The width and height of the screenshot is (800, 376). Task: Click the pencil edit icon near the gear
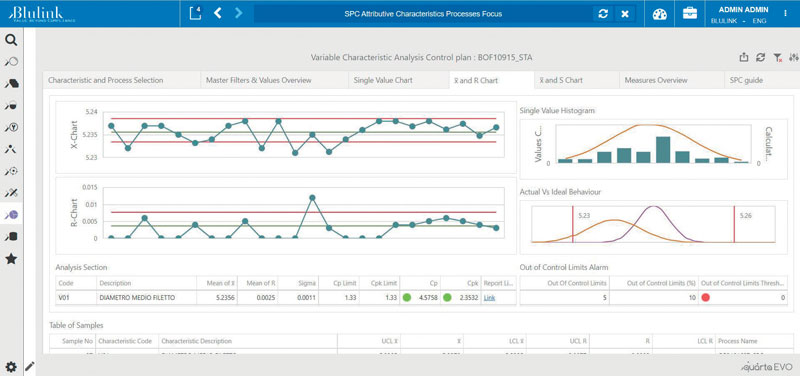click(x=30, y=366)
